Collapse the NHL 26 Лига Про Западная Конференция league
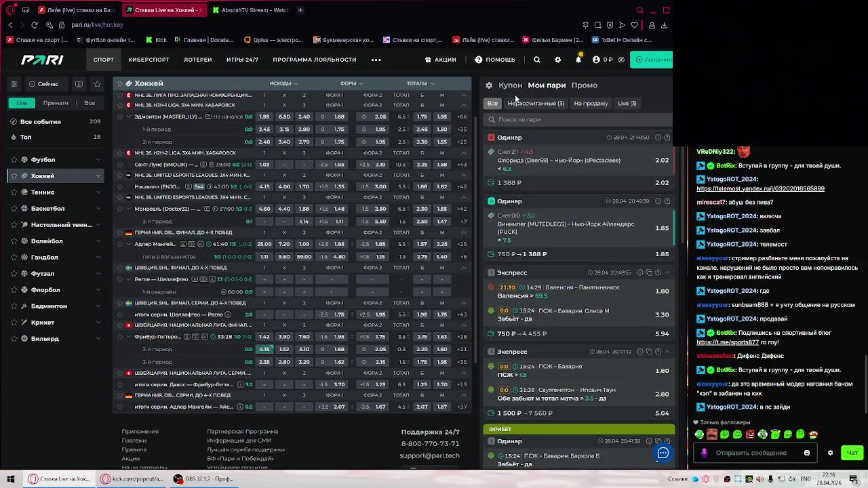 click(464, 96)
